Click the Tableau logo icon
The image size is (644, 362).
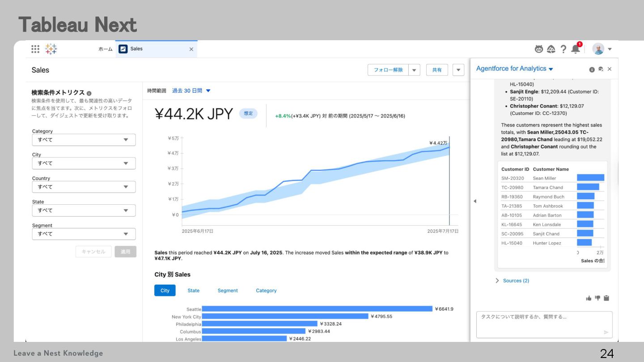pyautogui.click(x=51, y=49)
